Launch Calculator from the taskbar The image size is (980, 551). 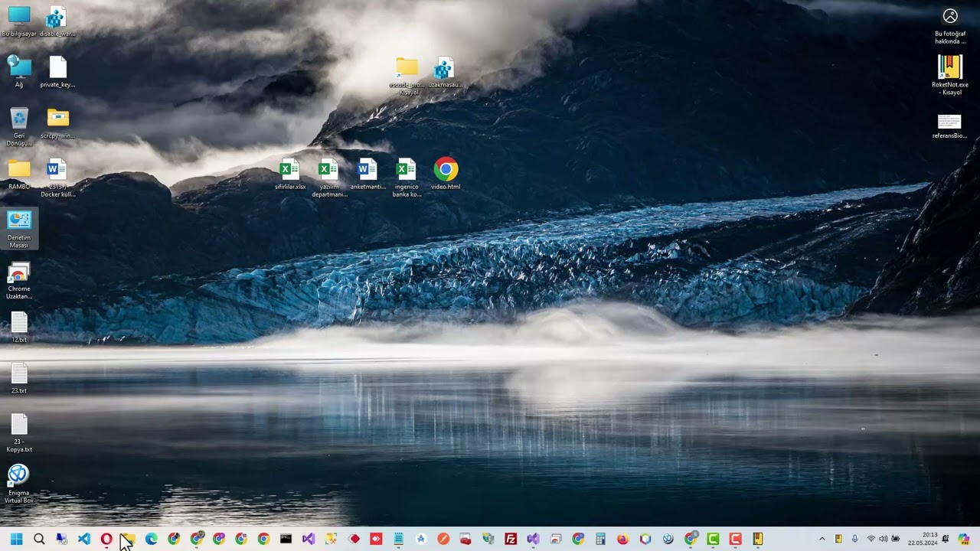[x=601, y=539]
